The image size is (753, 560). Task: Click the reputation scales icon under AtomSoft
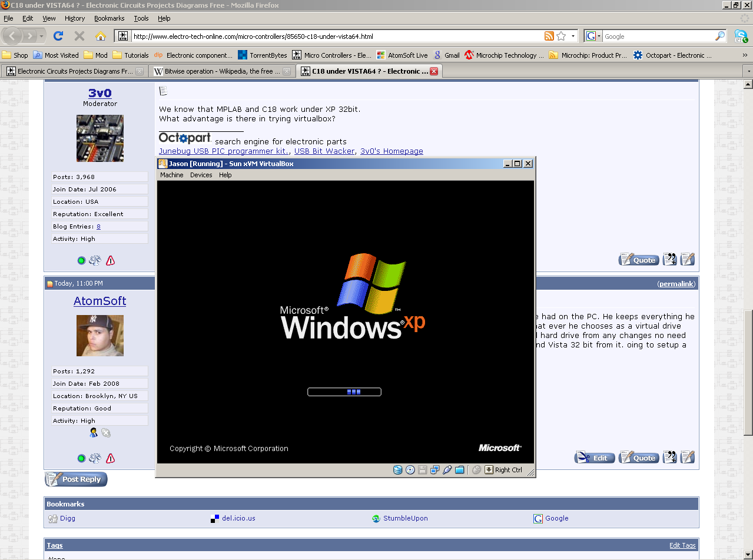[95, 458]
